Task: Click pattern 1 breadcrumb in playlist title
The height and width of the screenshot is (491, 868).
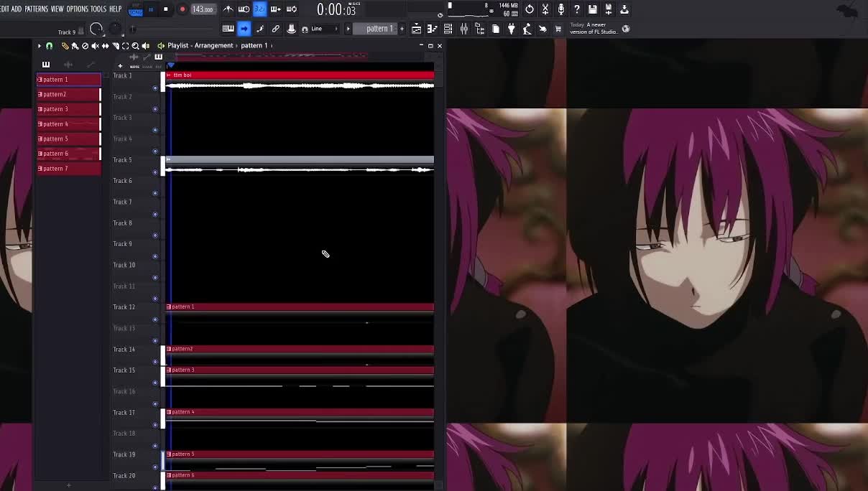Action: click(254, 46)
